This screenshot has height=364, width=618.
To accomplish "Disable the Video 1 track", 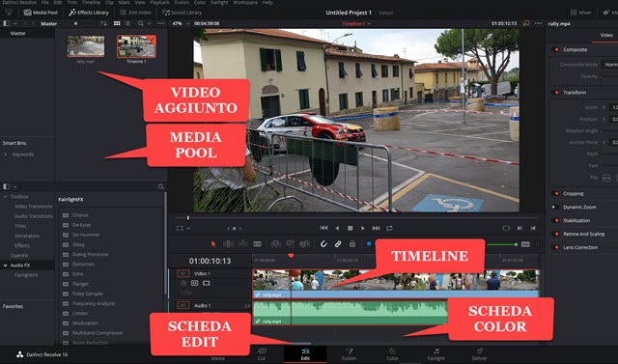I will [206, 283].
